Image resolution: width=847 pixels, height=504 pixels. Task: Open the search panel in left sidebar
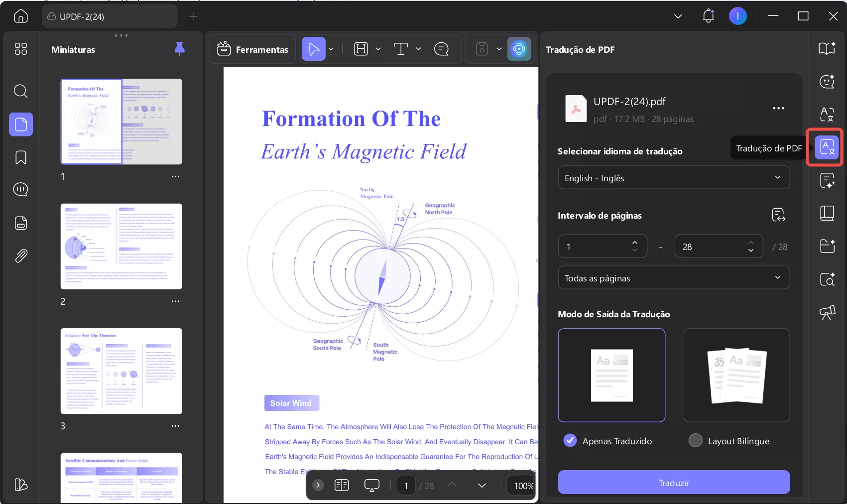click(20, 91)
